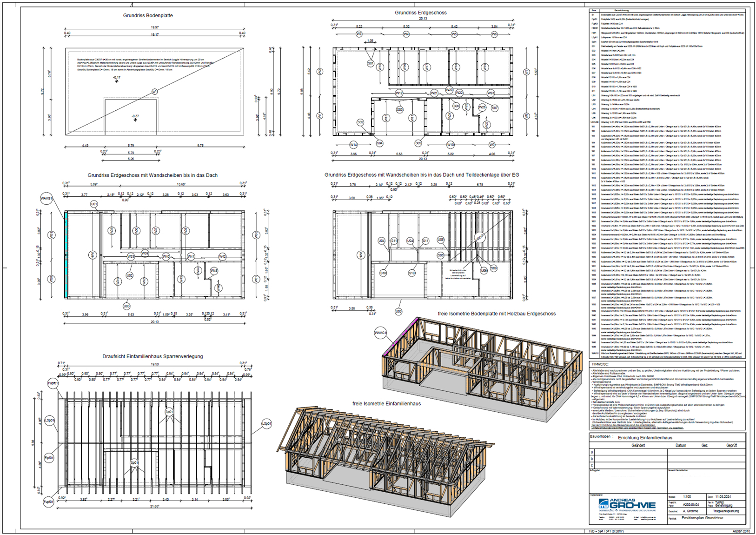Click the U02 beam marker

tap(130, 275)
